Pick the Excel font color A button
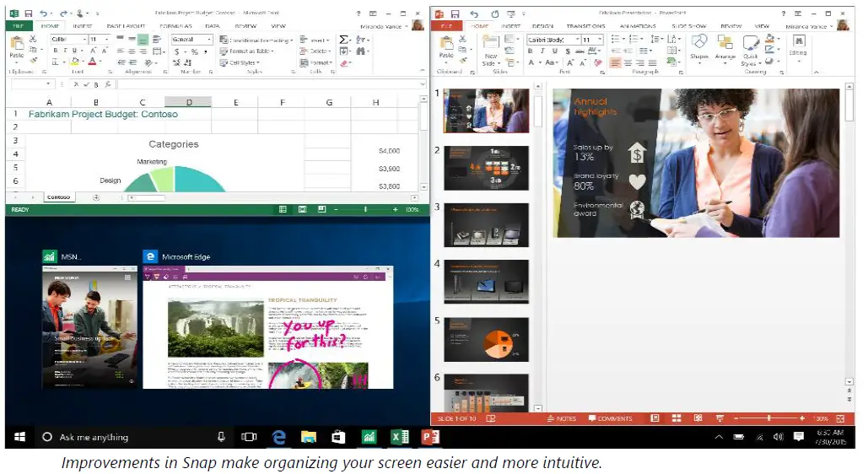Viewport: 868px width, 474px height. (x=93, y=62)
